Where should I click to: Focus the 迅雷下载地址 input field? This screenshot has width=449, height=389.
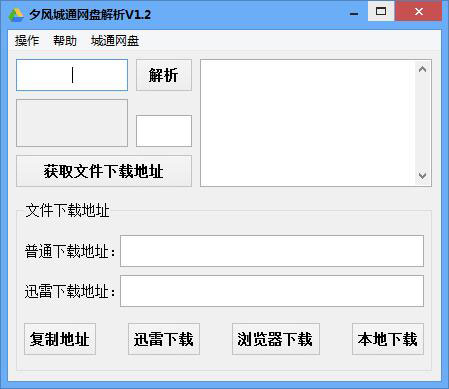[272, 291]
